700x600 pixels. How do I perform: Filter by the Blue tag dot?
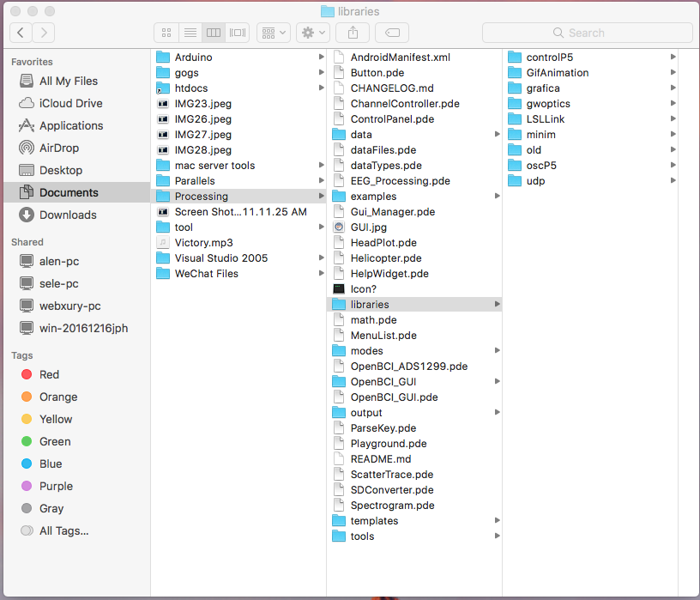click(x=27, y=464)
